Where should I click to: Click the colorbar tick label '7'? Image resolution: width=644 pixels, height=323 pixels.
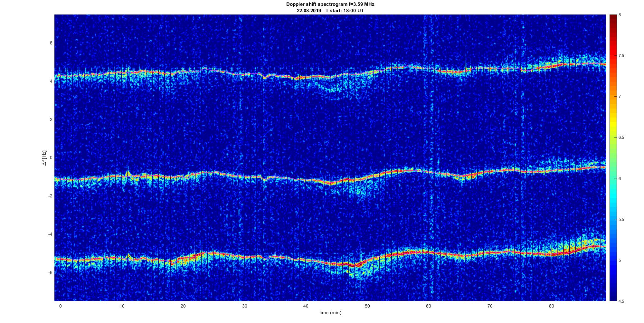coord(620,97)
